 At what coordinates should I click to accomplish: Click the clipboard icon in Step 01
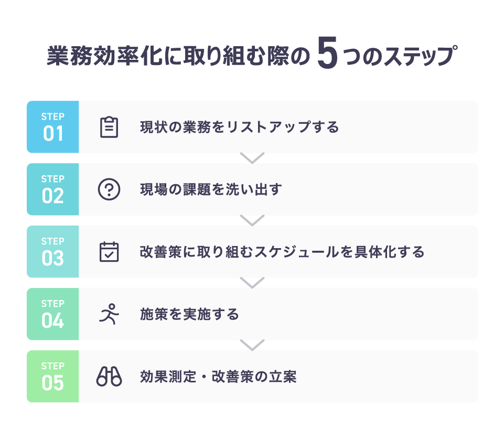tap(109, 127)
